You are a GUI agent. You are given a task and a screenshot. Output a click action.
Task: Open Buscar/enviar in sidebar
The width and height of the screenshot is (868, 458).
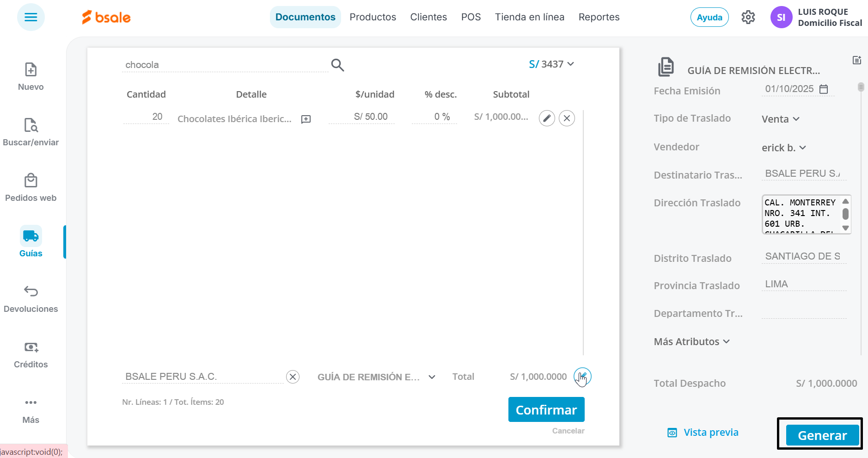click(31, 132)
